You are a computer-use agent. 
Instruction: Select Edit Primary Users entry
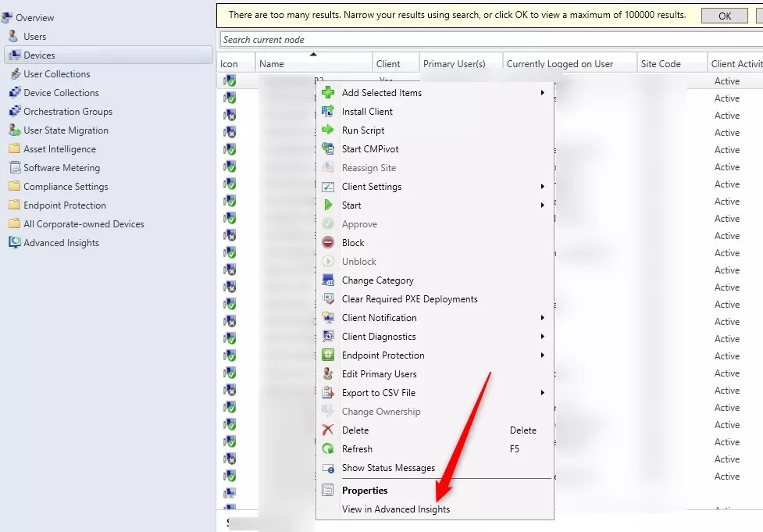pyautogui.click(x=379, y=374)
